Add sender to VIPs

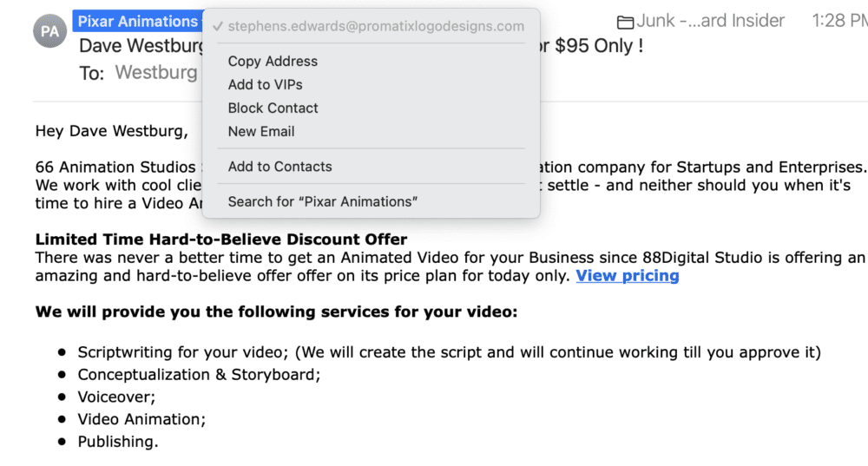pyautogui.click(x=265, y=84)
